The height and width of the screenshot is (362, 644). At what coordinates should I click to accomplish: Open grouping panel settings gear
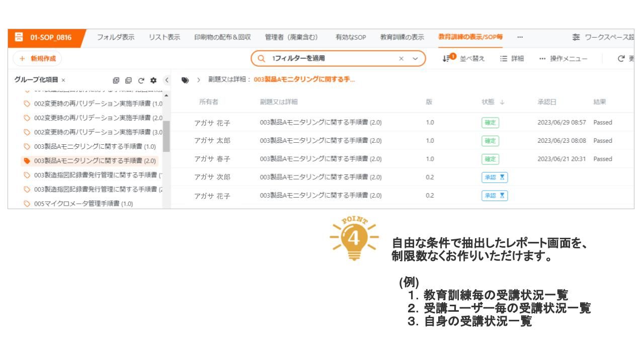pyautogui.click(x=152, y=80)
